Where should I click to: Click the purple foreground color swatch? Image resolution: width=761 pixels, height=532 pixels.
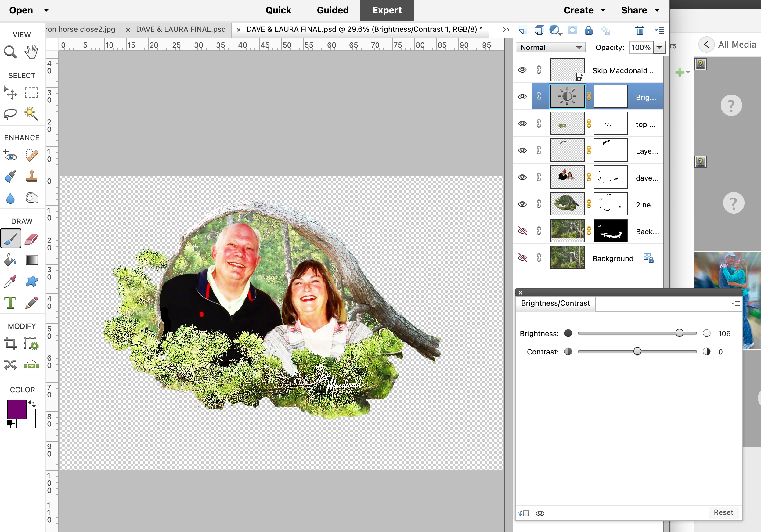(17, 409)
